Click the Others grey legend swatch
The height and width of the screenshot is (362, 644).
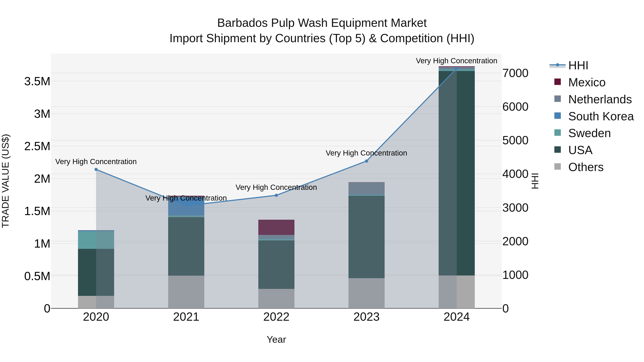[x=557, y=166]
